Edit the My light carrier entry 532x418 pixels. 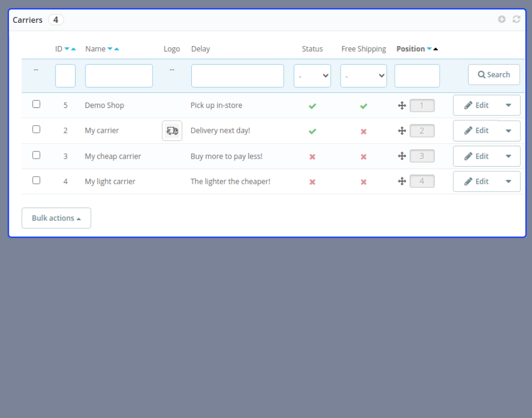[x=476, y=181]
